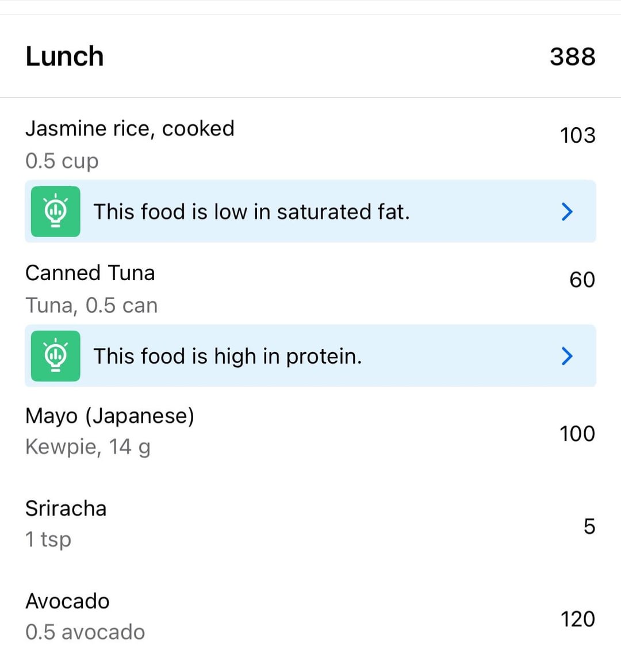Open the Sriracha food entry
The width and height of the screenshot is (621, 672).
66,509
